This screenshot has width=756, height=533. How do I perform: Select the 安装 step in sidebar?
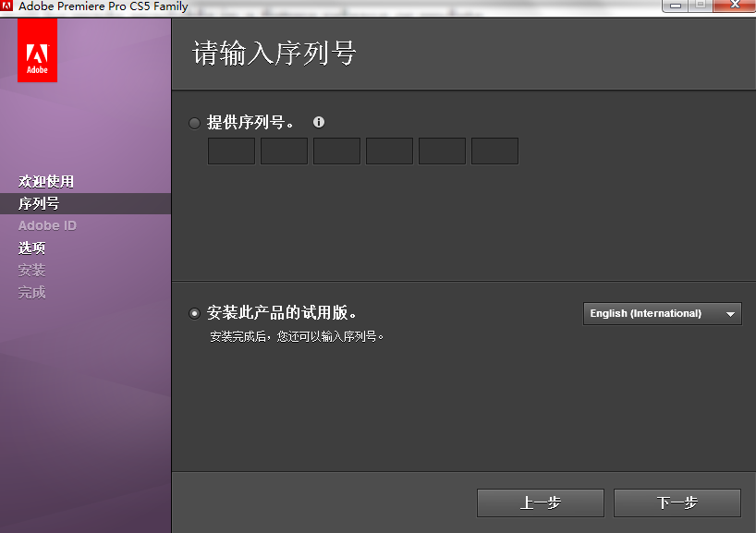point(31,270)
